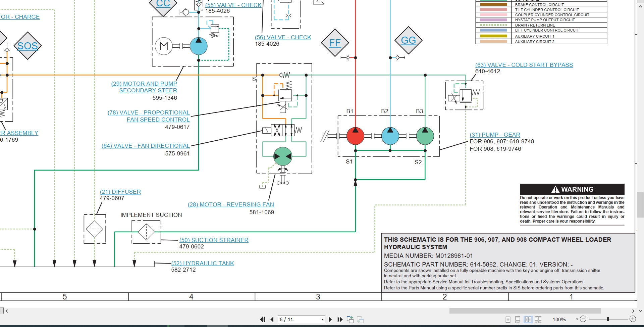
Task: Click the red gear pump symbol B1
Action: pyautogui.click(x=355, y=136)
